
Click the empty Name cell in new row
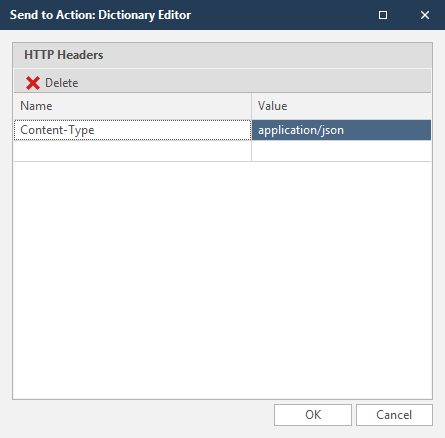(132, 151)
